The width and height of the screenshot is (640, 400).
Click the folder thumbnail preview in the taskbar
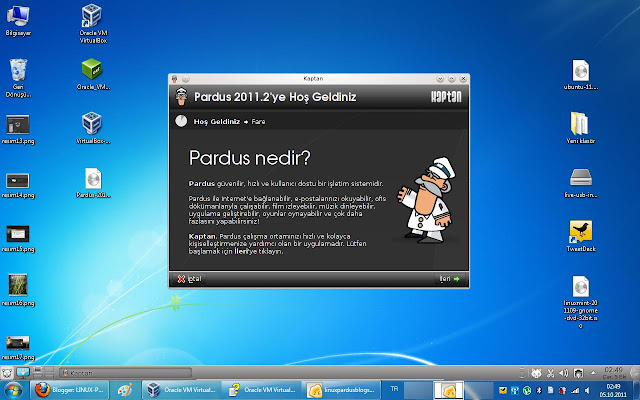pyautogui.click(x=448, y=390)
